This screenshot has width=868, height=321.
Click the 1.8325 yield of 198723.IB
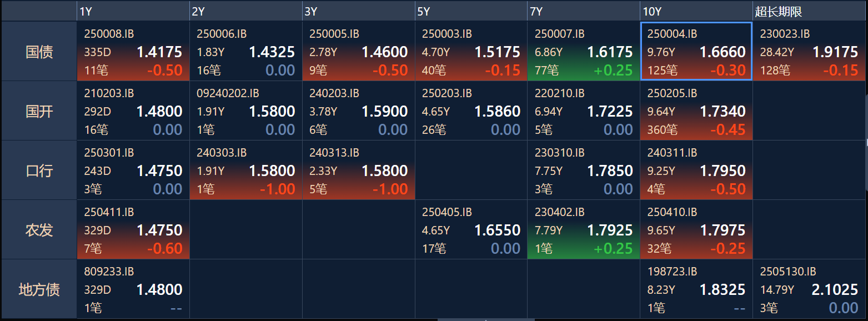(x=723, y=290)
